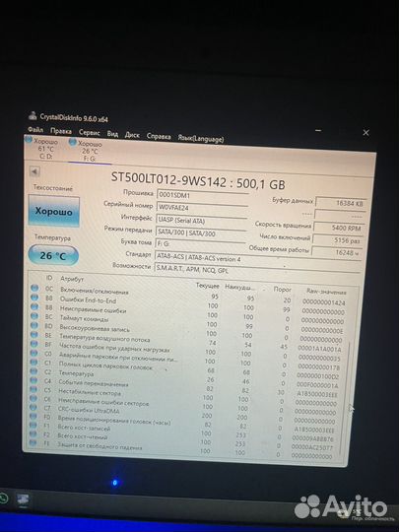Click the Число включений value 5156 раз

point(338,239)
